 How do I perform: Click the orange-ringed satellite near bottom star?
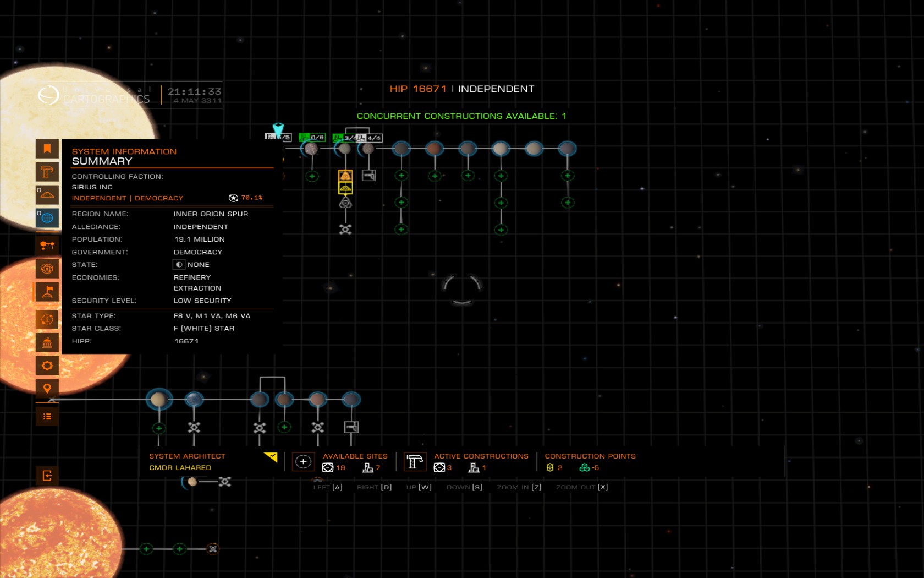click(213, 549)
